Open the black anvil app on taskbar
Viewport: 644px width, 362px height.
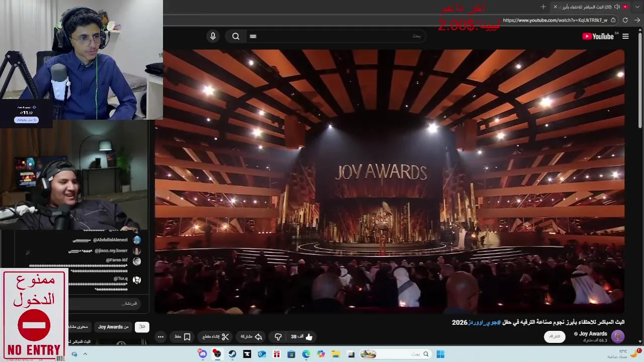247,354
